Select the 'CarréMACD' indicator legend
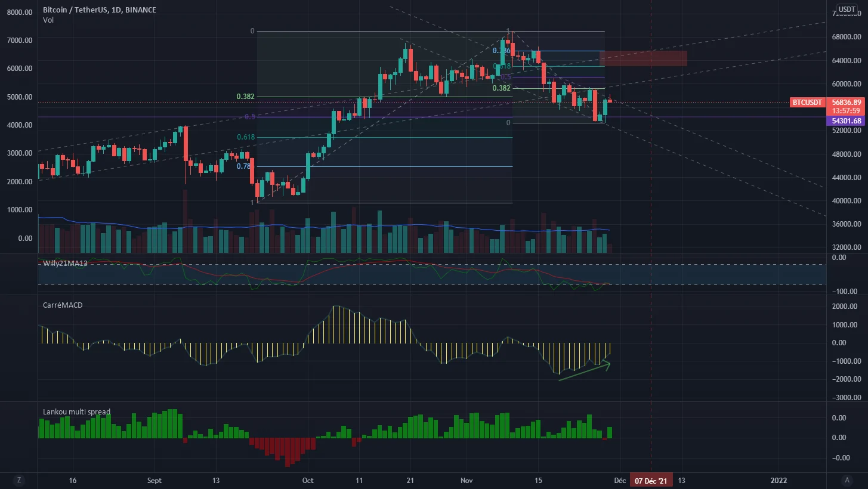Screen dimensions: 868x489 coord(63,305)
